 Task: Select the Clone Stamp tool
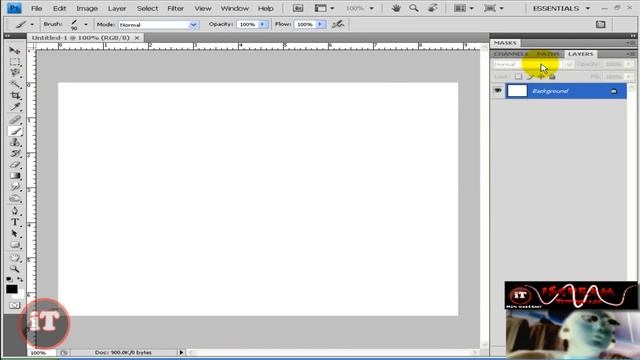pyautogui.click(x=15, y=142)
